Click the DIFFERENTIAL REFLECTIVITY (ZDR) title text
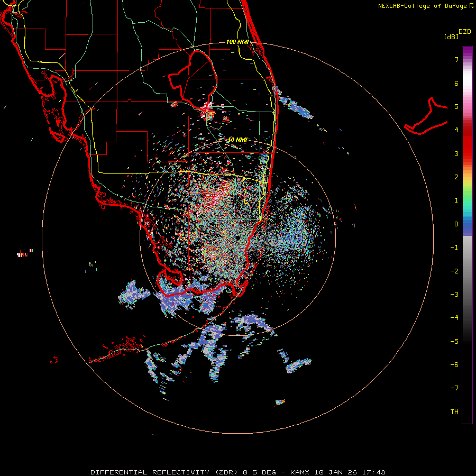The image size is (476, 476). pyautogui.click(x=165, y=472)
